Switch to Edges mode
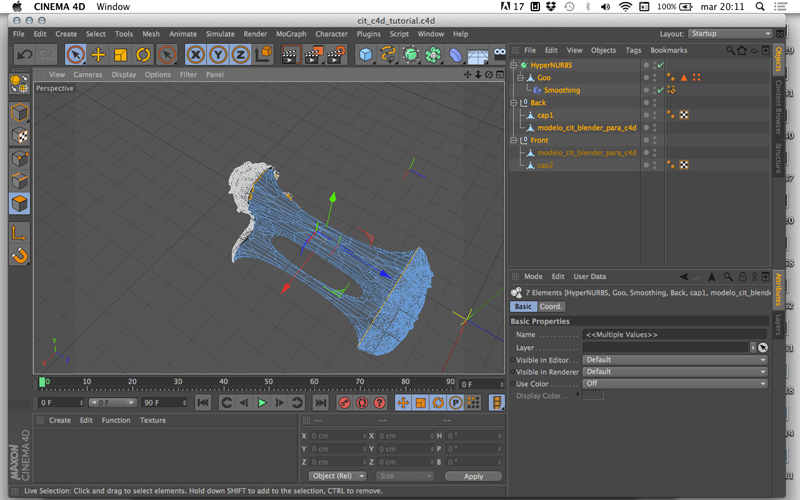The width and height of the screenshot is (800, 500). [19, 181]
